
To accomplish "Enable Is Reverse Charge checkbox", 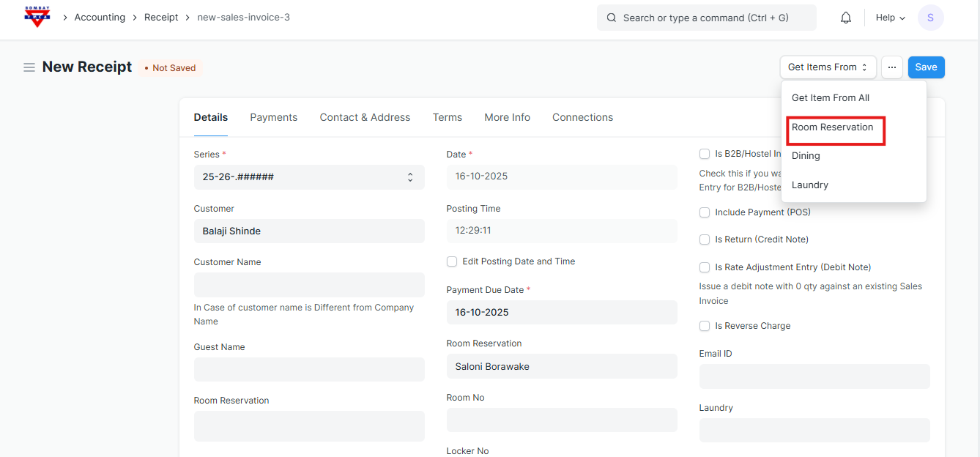I will click(705, 326).
